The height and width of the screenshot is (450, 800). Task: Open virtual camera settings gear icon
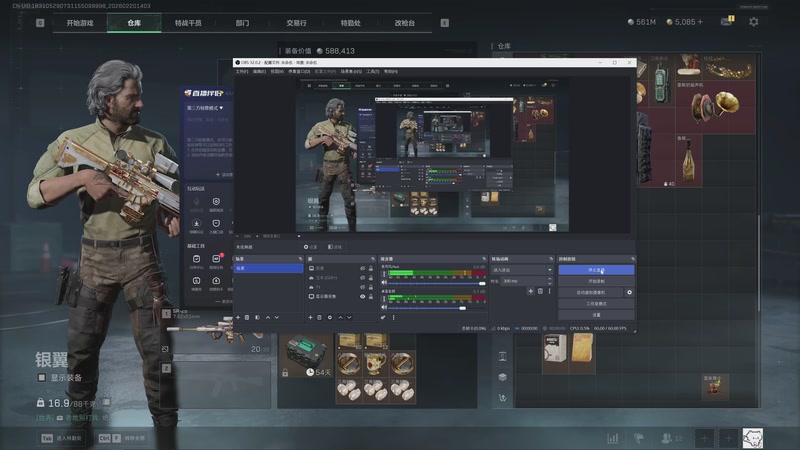(629, 292)
